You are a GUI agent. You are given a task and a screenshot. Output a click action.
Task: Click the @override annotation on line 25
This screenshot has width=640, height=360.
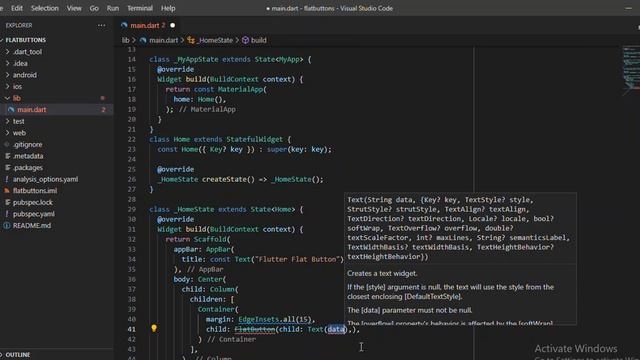click(x=176, y=169)
